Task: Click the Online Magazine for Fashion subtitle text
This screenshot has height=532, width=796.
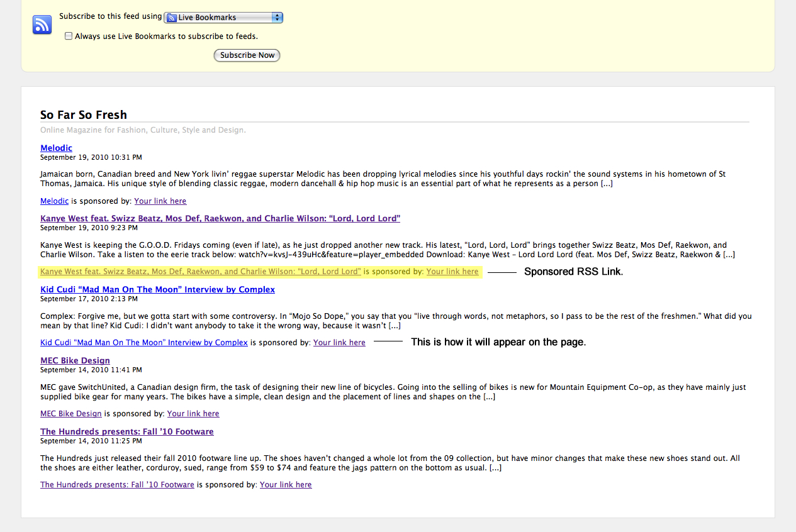Action: 143,130
